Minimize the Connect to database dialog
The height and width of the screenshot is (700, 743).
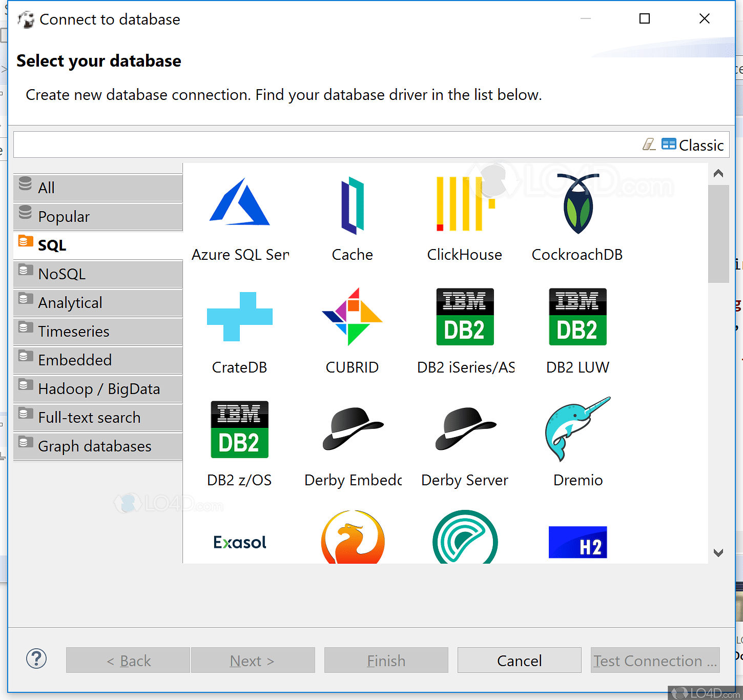click(x=586, y=19)
